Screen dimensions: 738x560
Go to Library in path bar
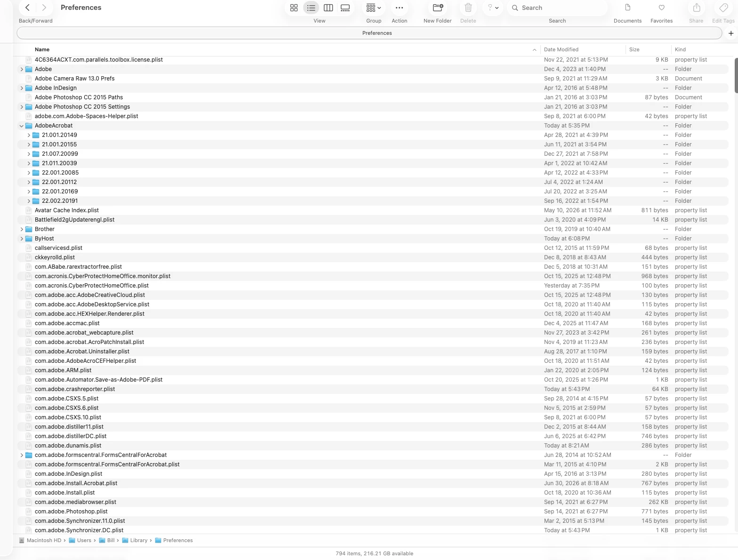pos(135,540)
